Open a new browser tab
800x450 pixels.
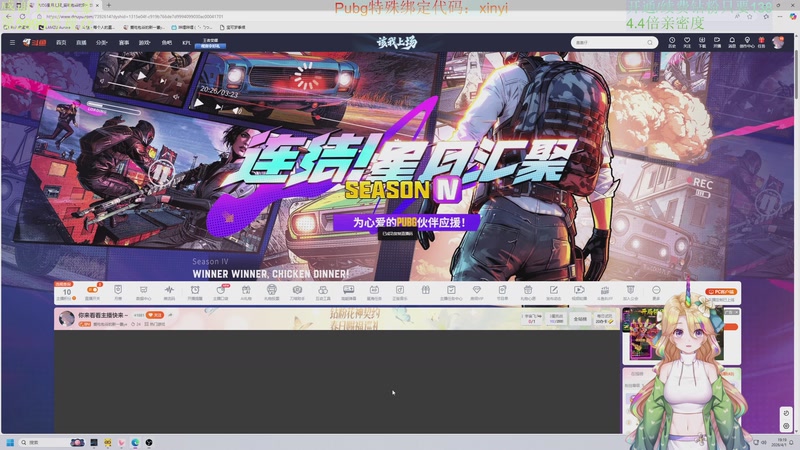pyautogui.click(x=109, y=5)
